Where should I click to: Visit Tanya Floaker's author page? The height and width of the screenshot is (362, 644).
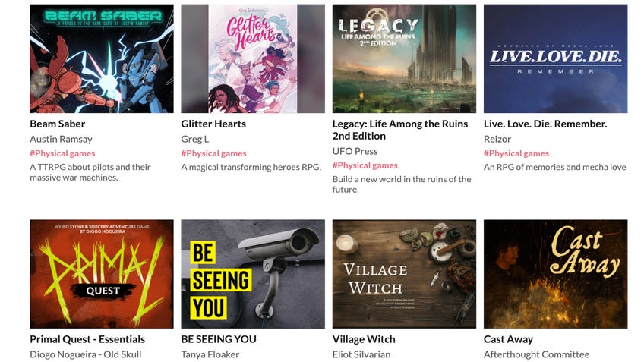(210, 354)
